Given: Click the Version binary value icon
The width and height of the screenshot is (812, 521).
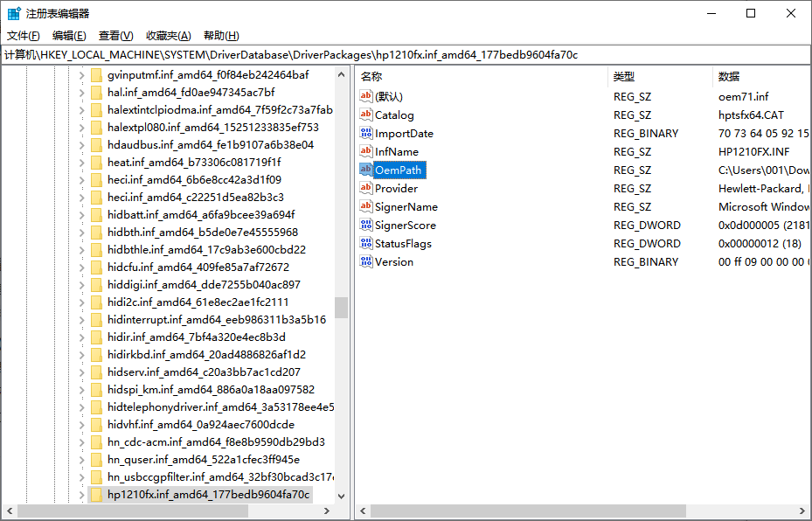Looking at the screenshot, I should point(366,261).
